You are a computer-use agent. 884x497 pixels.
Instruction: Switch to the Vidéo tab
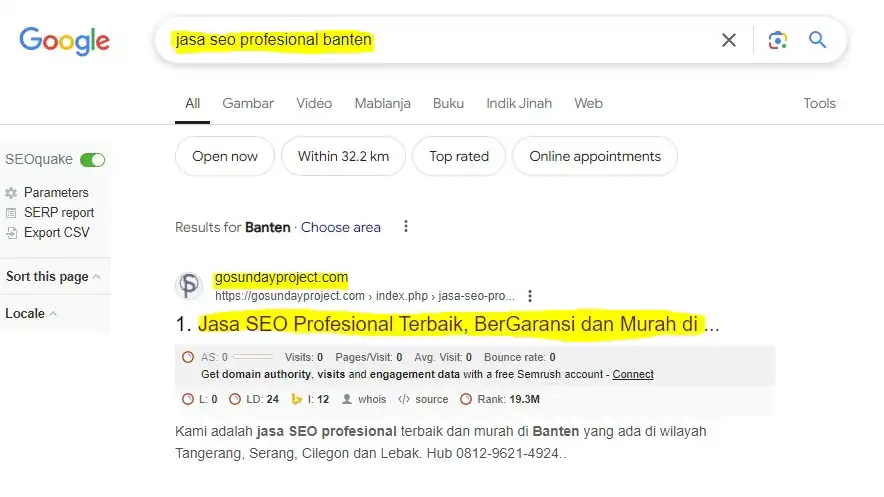click(x=314, y=104)
